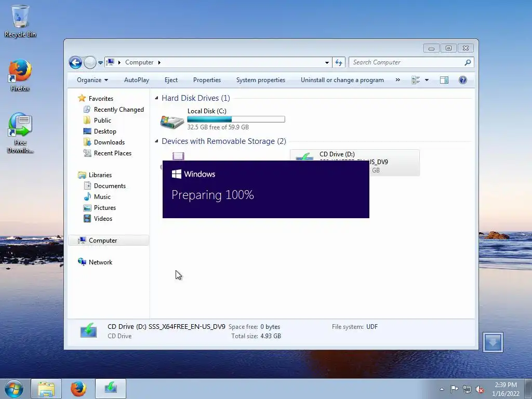Expand the arrow after Computer breadcrumb
The height and width of the screenshot is (399, 532).
pyautogui.click(x=159, y=62)
